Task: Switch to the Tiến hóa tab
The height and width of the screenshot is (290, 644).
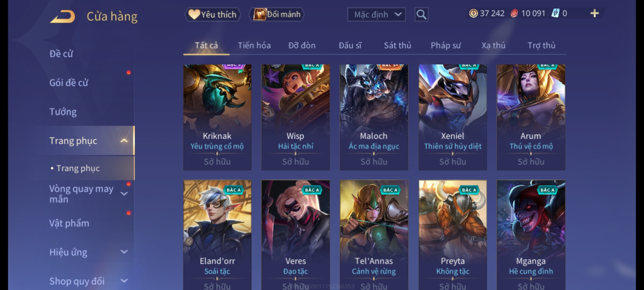Action: pos(254,45)
